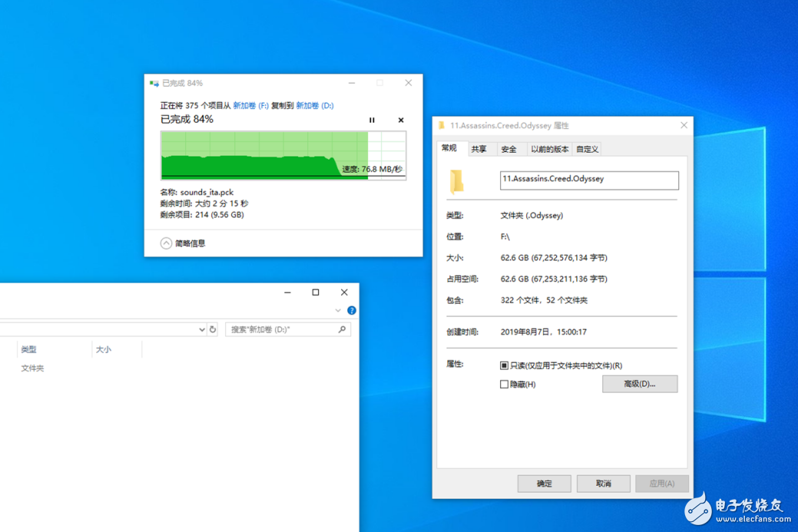Click remaining items 214 (9.56 GB) text
Screen dimensions: 798x532
[x=220, y=215]
